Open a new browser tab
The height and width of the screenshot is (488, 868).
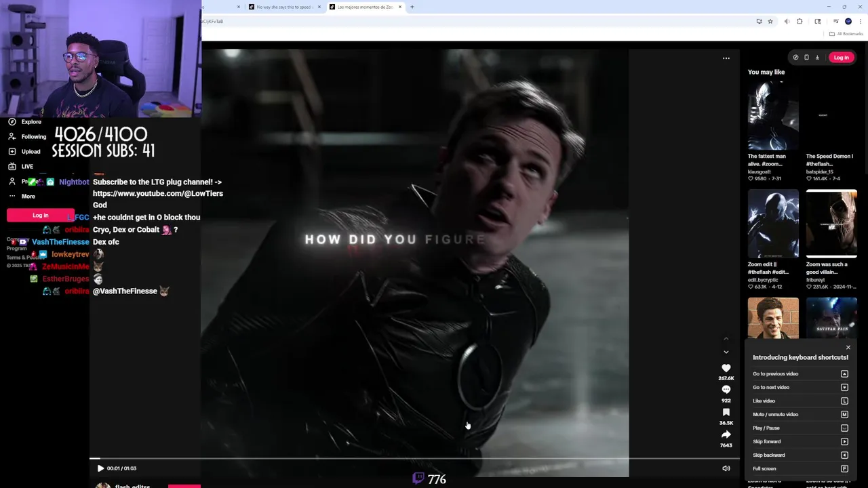point(412,7)
